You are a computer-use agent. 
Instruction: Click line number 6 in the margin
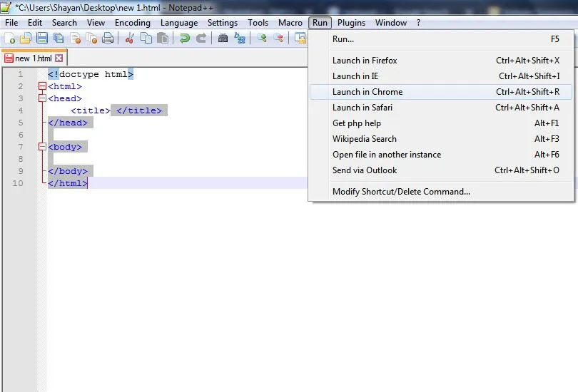coord(21,135)
